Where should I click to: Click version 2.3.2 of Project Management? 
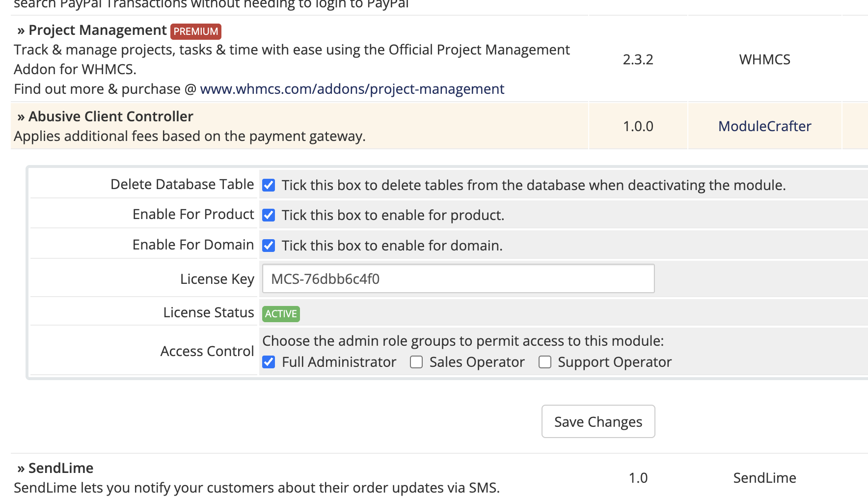point(638,59)
